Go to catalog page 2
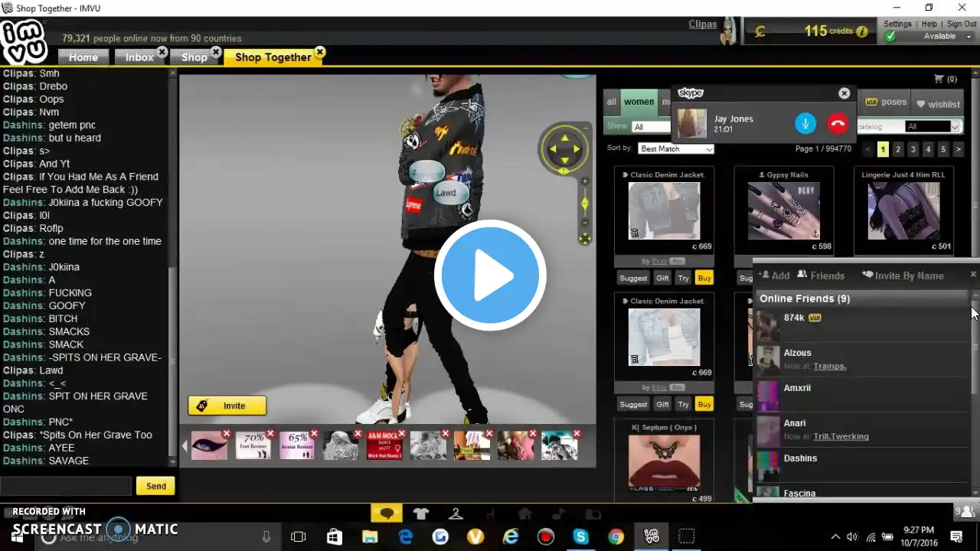The image size is (980, 551). click(898, 149)
